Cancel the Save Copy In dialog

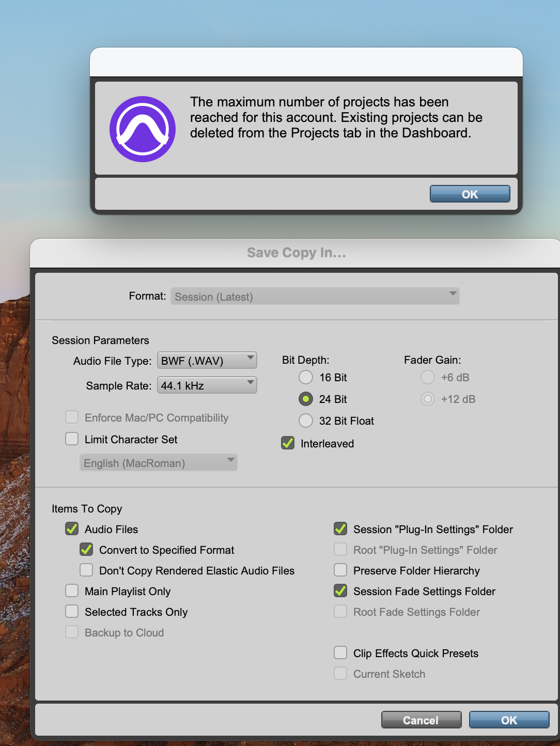pos(421,720)
